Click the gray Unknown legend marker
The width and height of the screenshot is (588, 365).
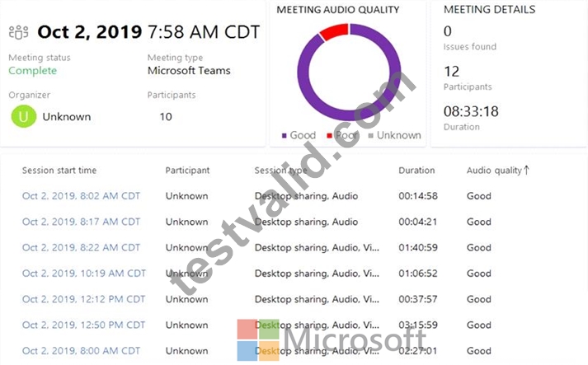click(x=371, y=135)
